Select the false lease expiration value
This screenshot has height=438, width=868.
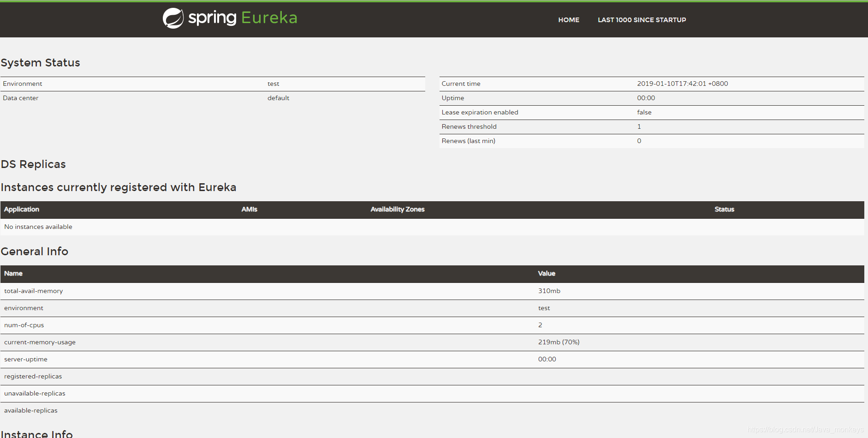coord(644,112)
